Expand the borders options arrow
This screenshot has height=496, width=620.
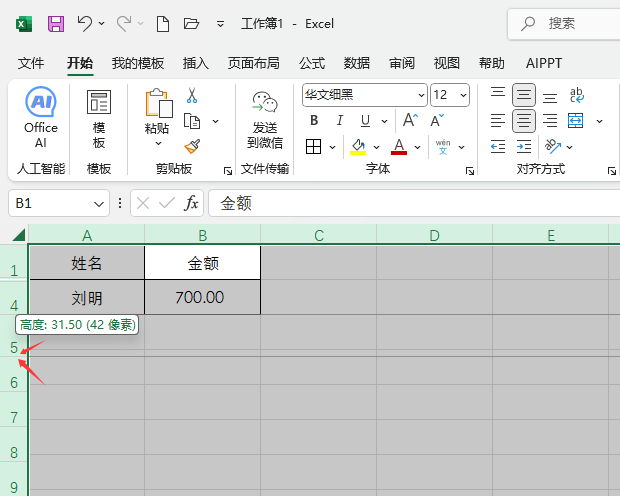[x=333, y=147]
